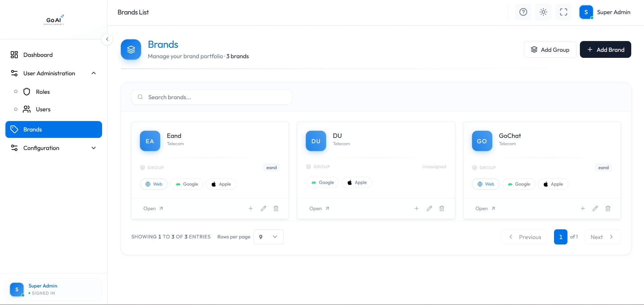Click Unassigned group label on DU card
644x305 pixels.
pyautogui.click(x=434, y=166)
